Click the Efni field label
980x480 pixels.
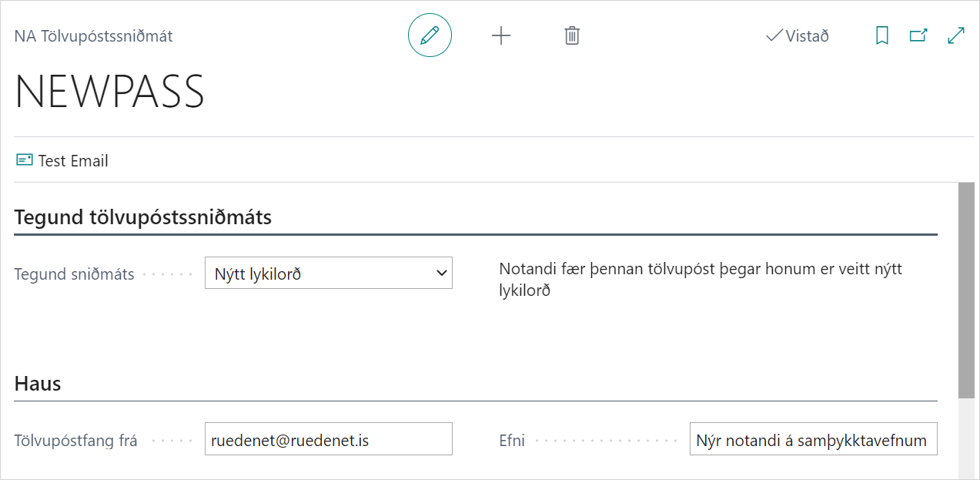[512, 441]
